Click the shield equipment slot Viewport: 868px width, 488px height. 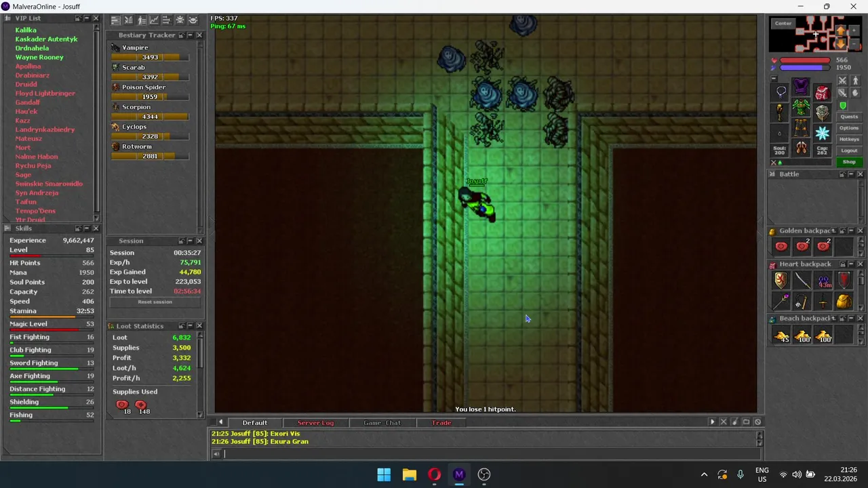pyautogui.click(x=822, y=113)
